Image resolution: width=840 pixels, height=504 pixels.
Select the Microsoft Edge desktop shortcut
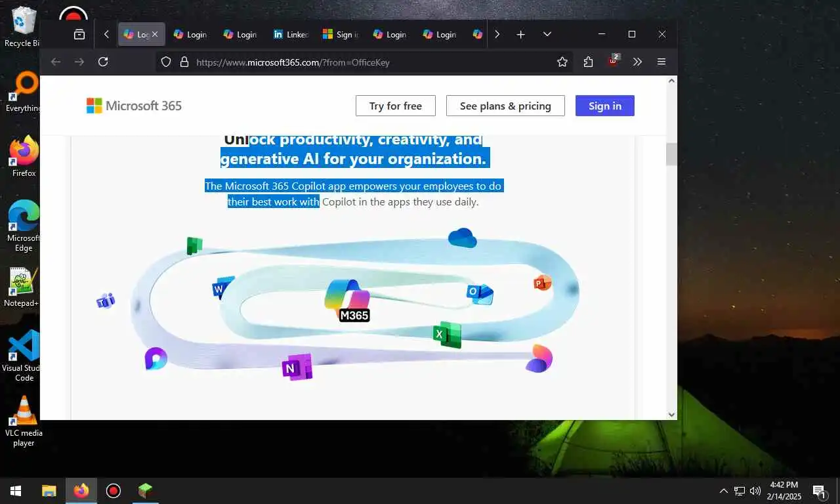coord(24,226)
